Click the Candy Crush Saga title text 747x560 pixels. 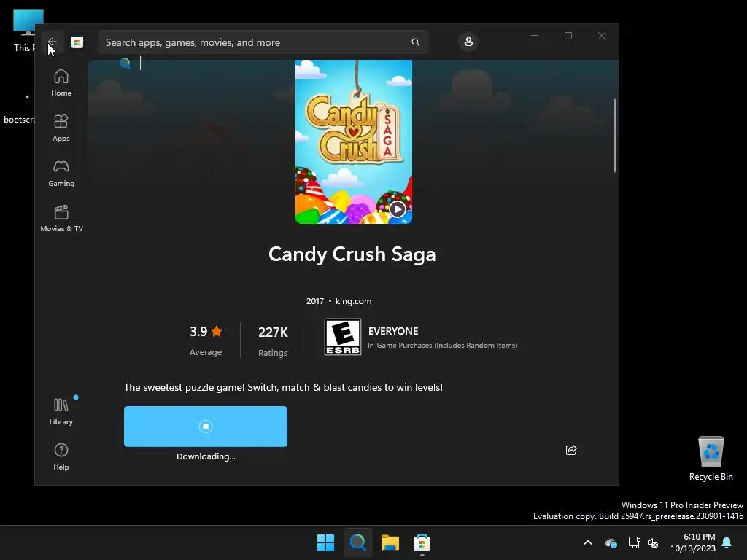point(352,254)
